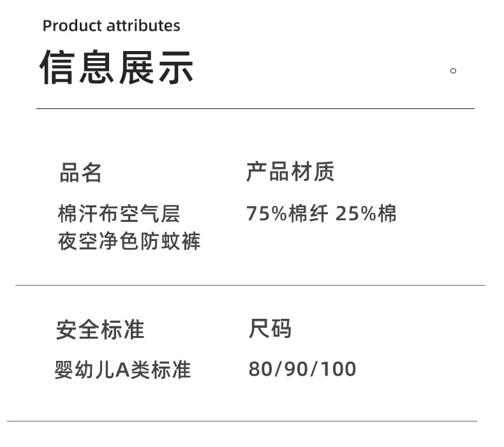Select size "90" in the size list
Viewport: 504px width, 447px height.
(297, 369)
